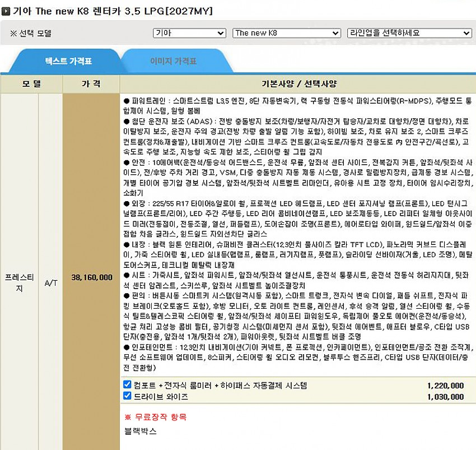Image resolution: width=476 pixels, height=450 pixels.
Task: Open the The new K8 model dropdown
Action: pos(286,33)
